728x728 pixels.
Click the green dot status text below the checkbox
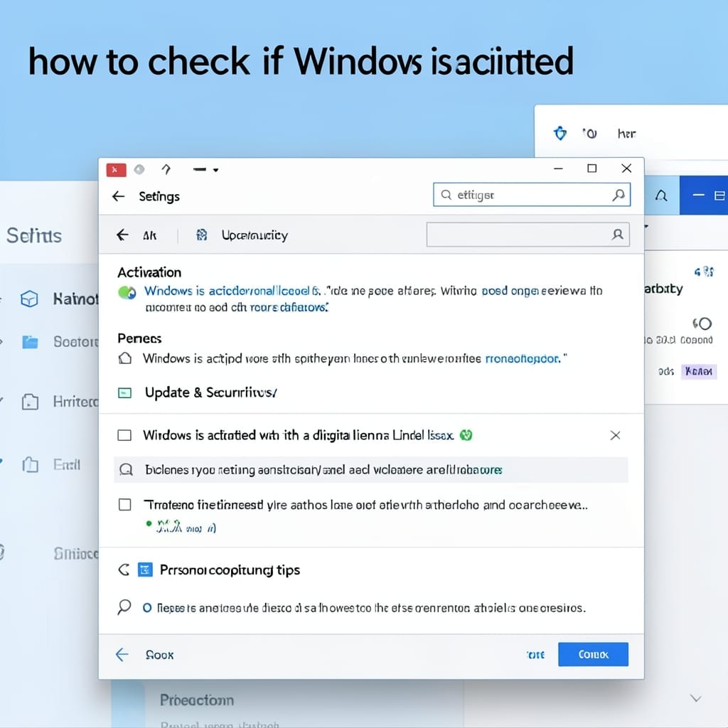pyautogui.click(x=181, y=527)
